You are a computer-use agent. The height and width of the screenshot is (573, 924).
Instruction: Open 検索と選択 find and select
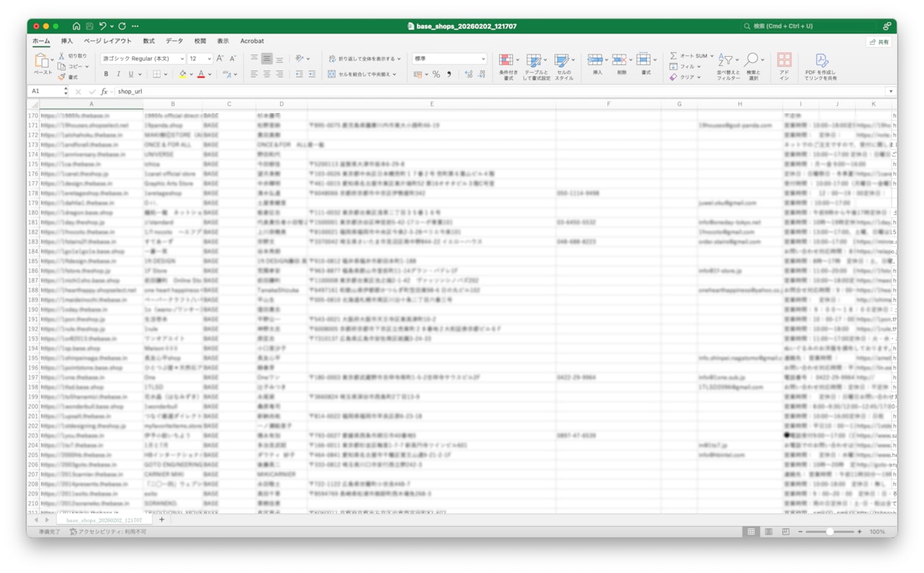753,66
